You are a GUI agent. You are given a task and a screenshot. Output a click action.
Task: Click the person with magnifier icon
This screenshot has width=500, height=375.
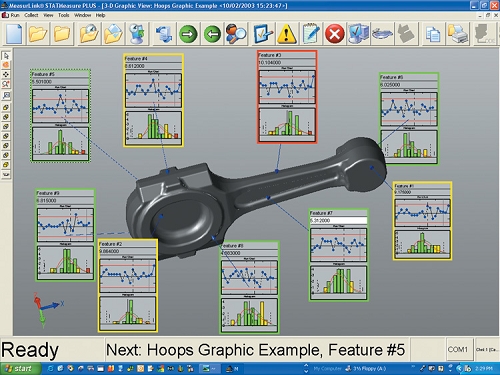(236, 34)
